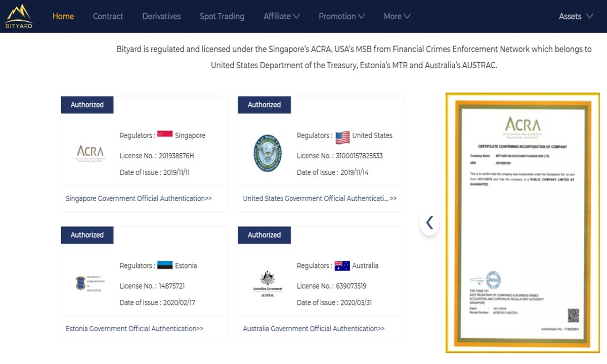Click the Australia flag icon
This screenshot has width=607, height=364.
[342, 265]
